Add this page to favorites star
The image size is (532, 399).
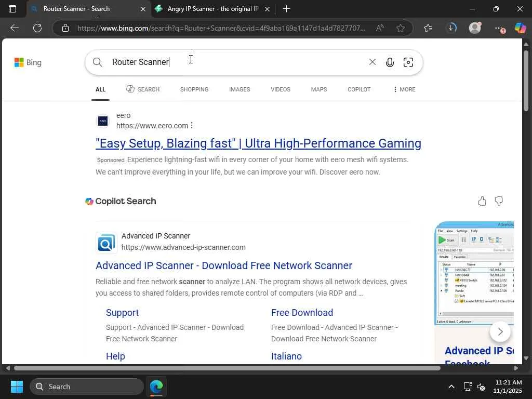click(401, 28)
